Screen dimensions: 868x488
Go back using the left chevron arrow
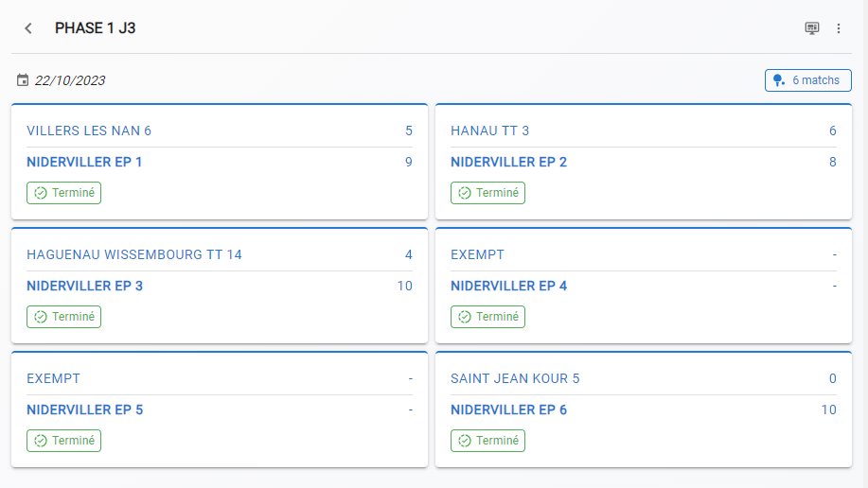(x=28, y=28)
